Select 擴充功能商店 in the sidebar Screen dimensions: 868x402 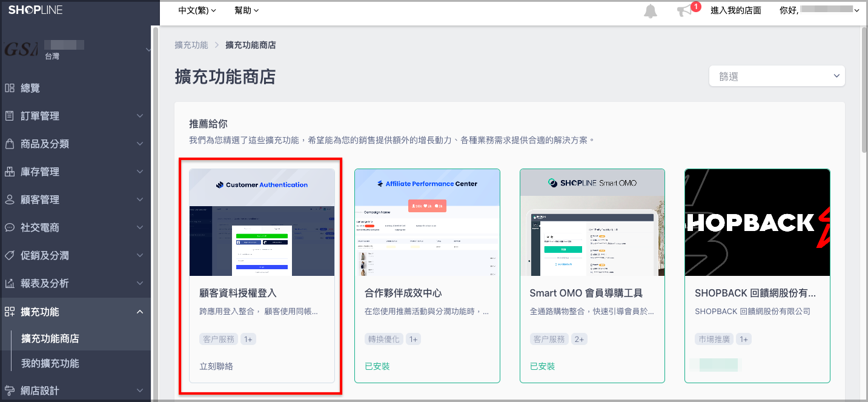pos(50,338)
